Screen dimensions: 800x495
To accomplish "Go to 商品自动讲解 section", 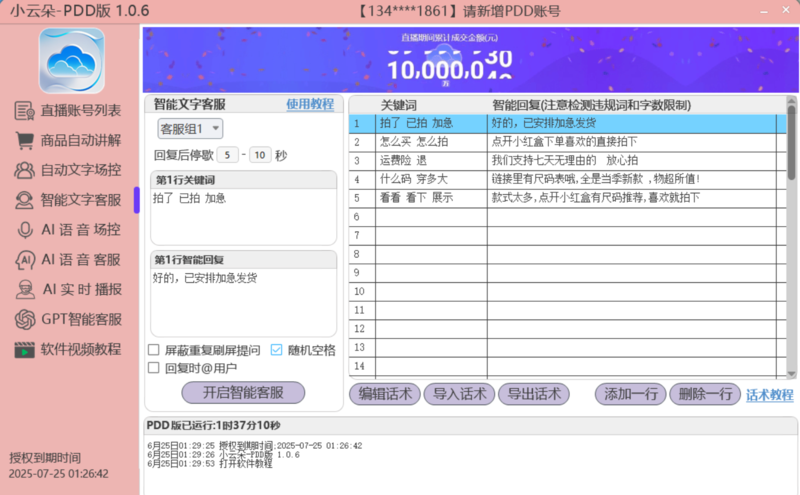I will point(81,140).
